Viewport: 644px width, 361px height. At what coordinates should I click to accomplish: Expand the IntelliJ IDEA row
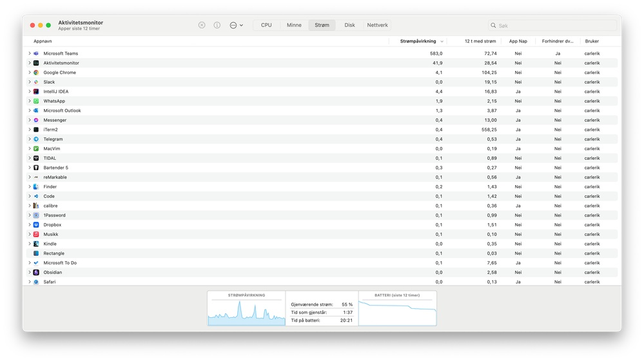30,91
